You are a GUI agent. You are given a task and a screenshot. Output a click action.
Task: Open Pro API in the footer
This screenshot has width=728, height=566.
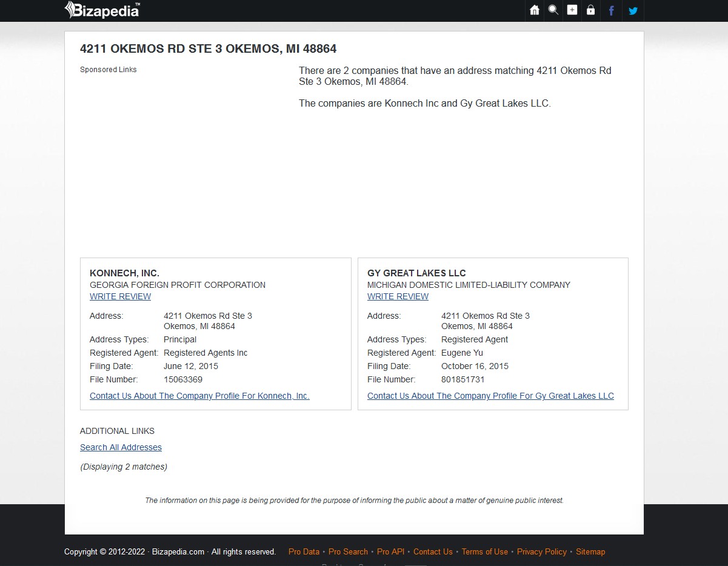click(390, 551)
